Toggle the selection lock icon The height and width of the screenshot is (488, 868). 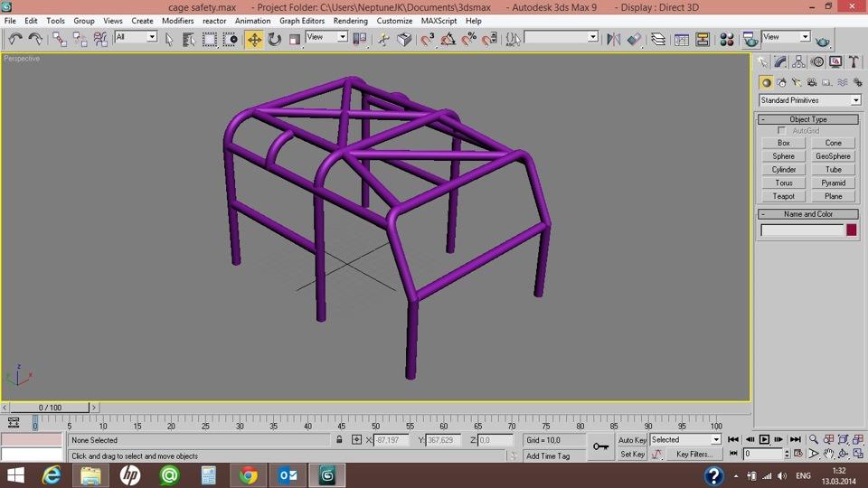tap(339, 440)
